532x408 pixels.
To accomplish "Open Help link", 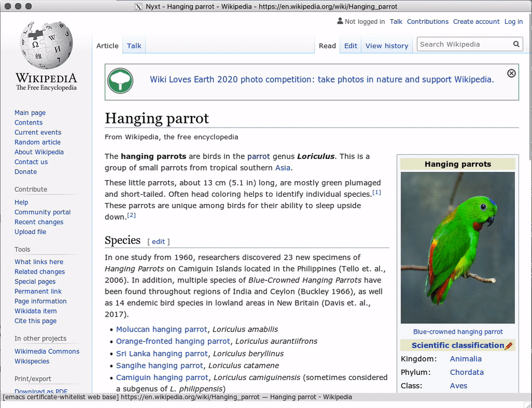I will point(21,202).
